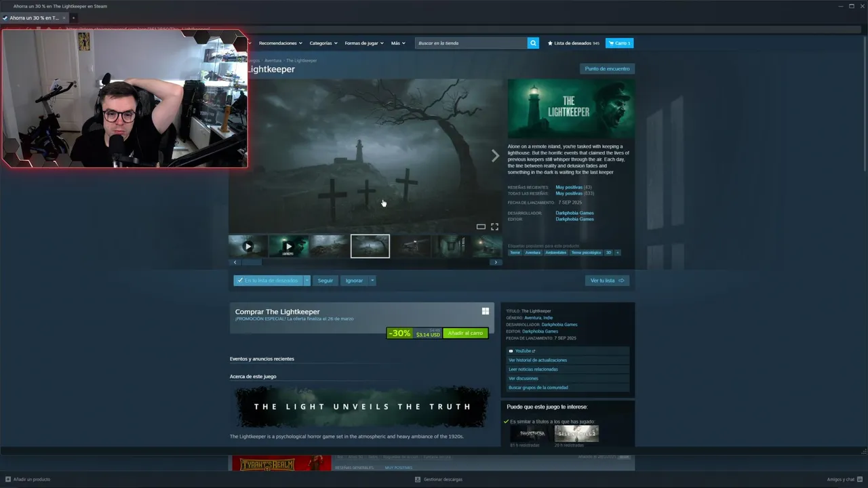Click the search magnifier icon
Image resolution: width=868 pixels, height=488 pixels.
pyautogui.click(x=533, y=43)
